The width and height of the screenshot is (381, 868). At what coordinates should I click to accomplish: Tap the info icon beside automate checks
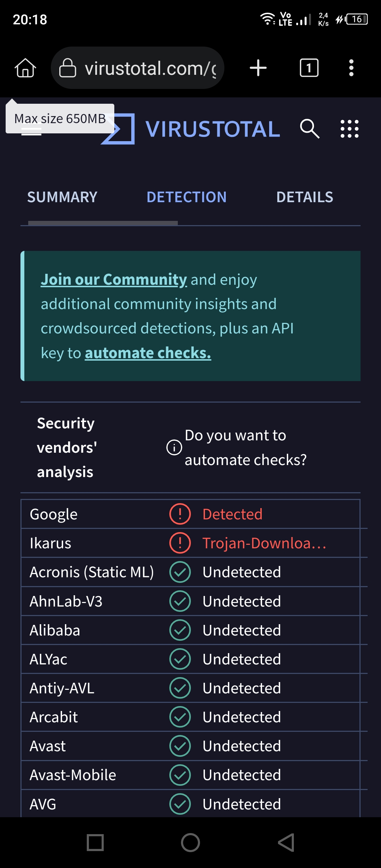click(174, 447)
